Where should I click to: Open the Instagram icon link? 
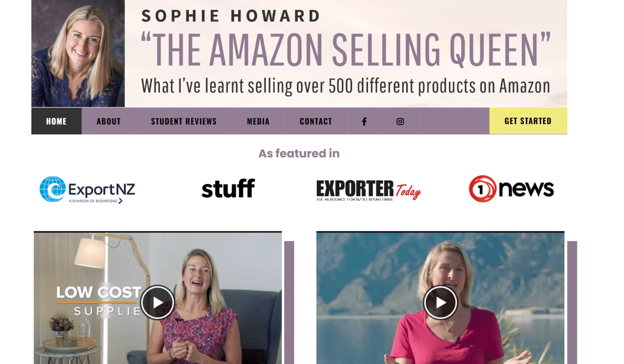[x=400, y=121]
